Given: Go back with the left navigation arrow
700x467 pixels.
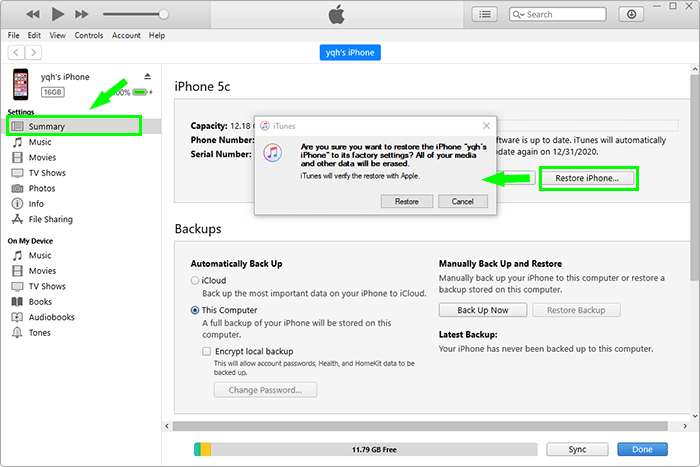Looking at the screenshot, I should coord(16,53).
